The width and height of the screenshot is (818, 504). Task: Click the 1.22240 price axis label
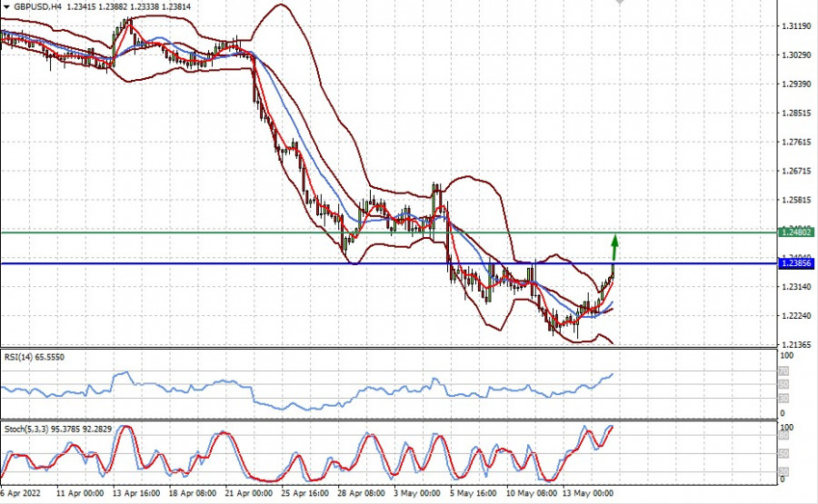[x=796, y=315]
